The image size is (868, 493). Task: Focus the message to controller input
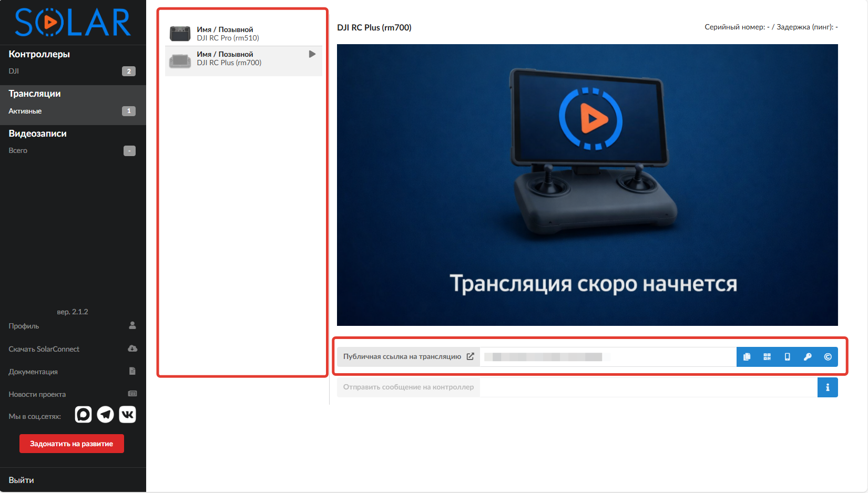click(649, 387)
